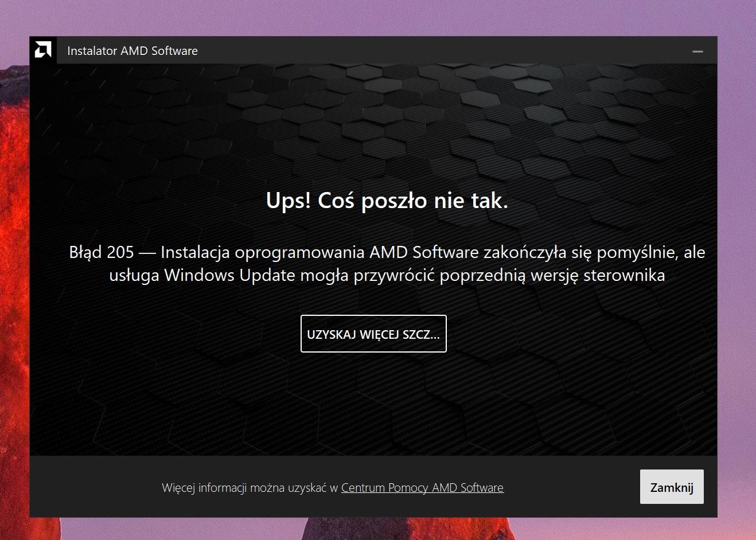The height and width of the screenshot is (540, 756).
Task: Open the Centrum Pomocy AMD Software link
Action: (422, 488)
